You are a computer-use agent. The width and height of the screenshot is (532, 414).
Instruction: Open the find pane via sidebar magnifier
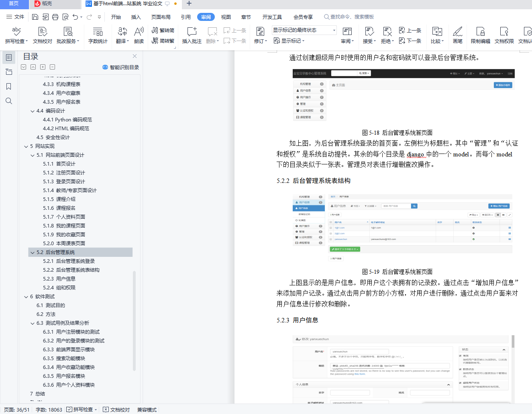[x=9, y=101]
